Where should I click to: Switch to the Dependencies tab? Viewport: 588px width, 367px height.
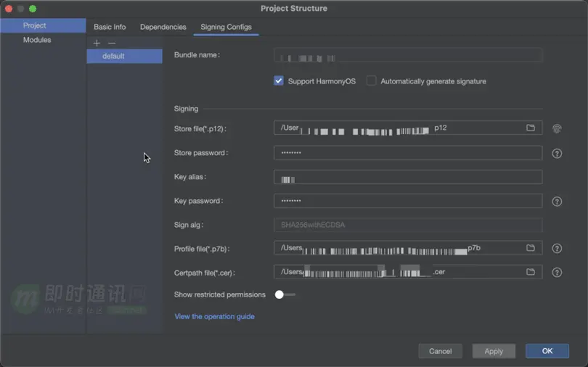163,27
